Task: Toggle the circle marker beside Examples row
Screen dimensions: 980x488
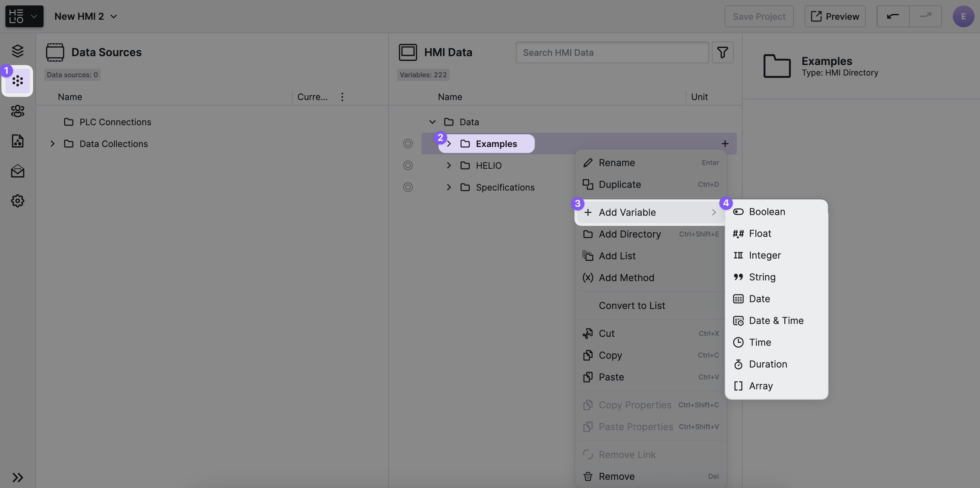Action: (x=408, y=143)
